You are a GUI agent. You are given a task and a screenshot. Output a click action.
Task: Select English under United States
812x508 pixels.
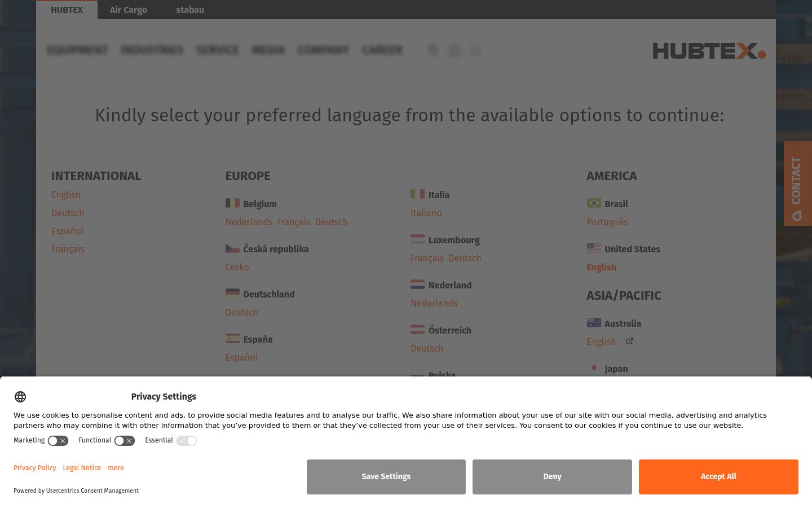point(602,267)
